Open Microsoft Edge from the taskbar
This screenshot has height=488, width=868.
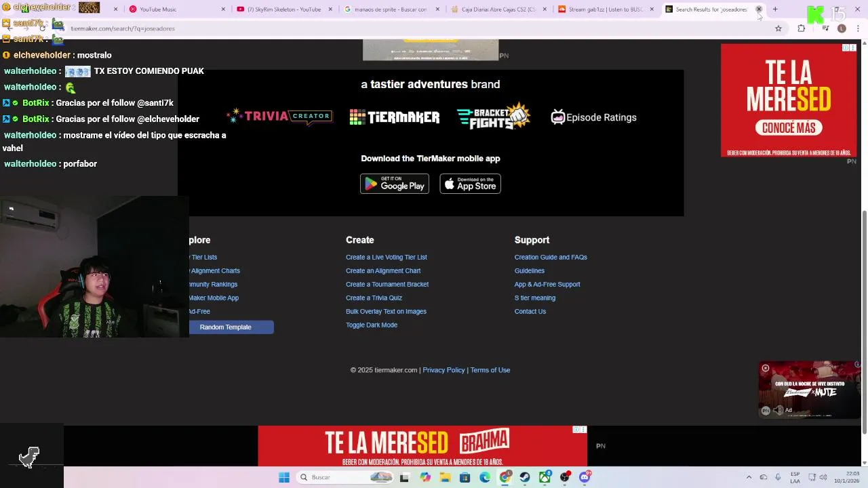click(485, 477)
